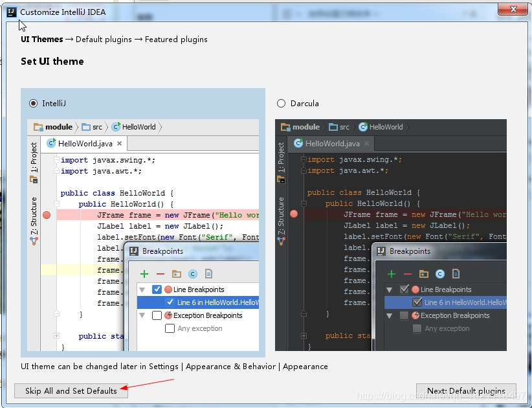The image size is (532, 408).
Task: Click Project tool icon in Darcula preview sidebar
Action: [x=282, y=179]
